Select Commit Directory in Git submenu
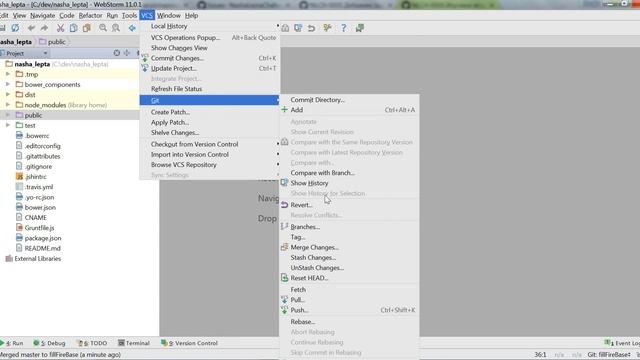 point(349,100)
